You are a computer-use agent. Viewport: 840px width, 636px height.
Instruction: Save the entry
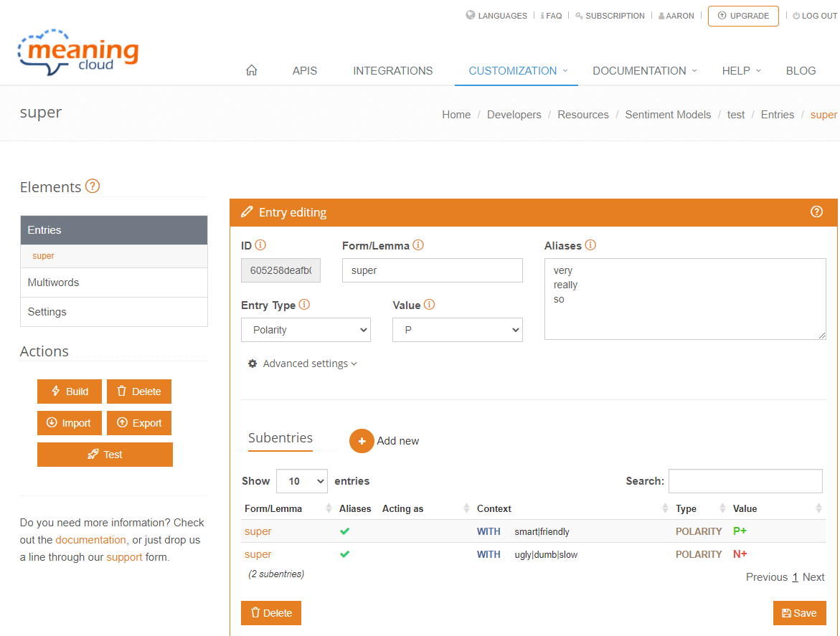tap(799, 613)
